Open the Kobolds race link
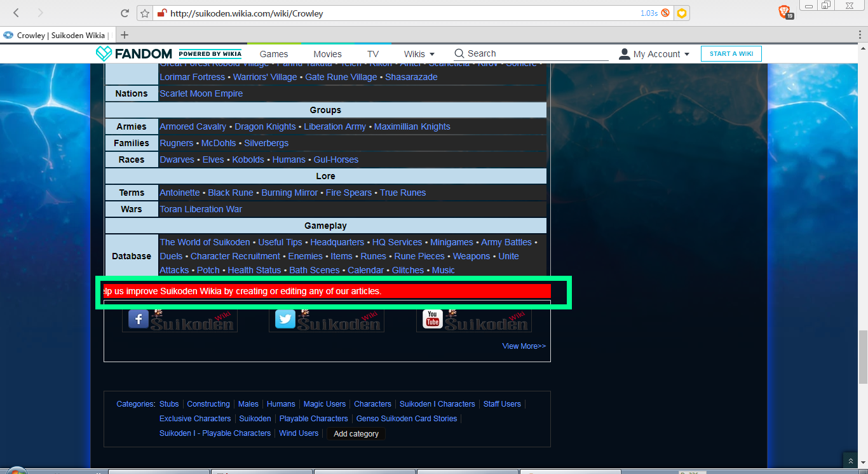868x474 pixels. click(x=248, y=159)
